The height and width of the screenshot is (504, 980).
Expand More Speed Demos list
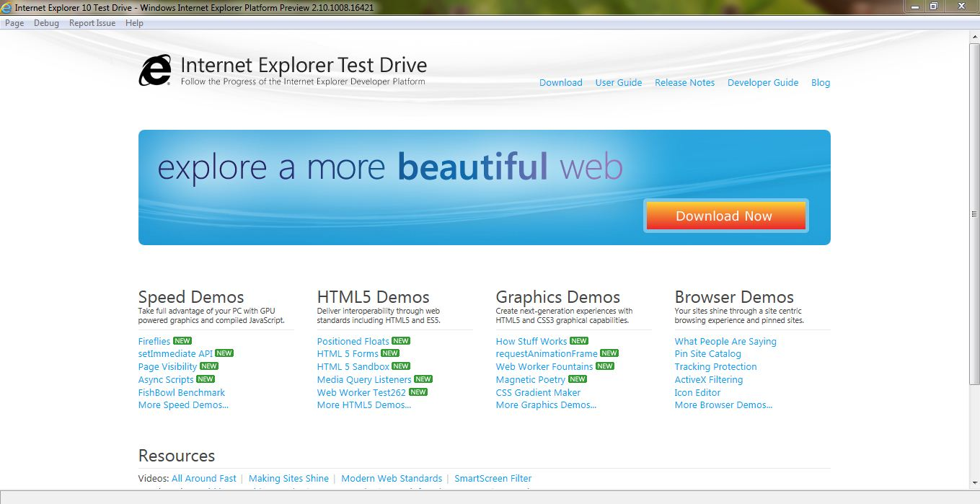[x=183, y=405]
